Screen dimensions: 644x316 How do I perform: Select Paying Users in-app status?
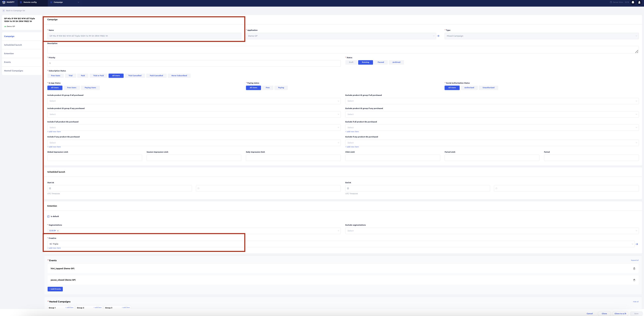click(x=90, y=88)
